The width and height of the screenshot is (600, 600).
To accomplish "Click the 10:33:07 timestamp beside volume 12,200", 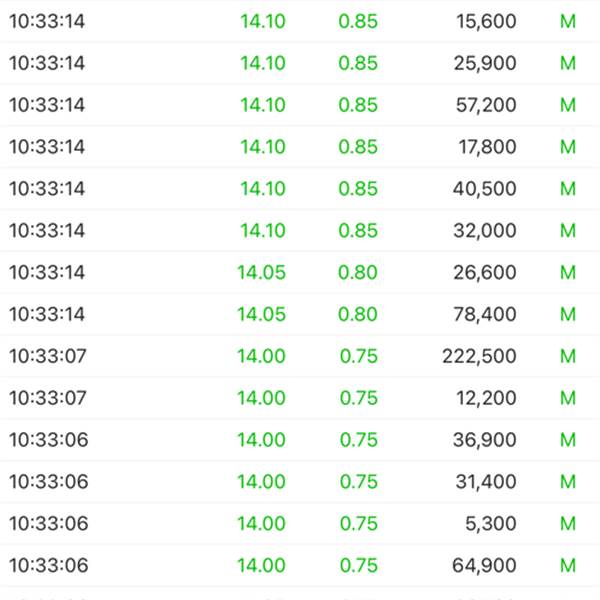I will pyautogui.click(x=47, y=398).
